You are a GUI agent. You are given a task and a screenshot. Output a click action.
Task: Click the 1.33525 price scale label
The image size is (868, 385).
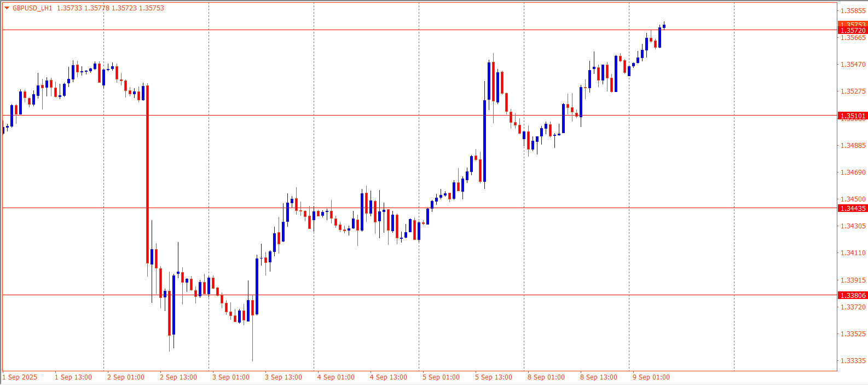tap(853, 334)
